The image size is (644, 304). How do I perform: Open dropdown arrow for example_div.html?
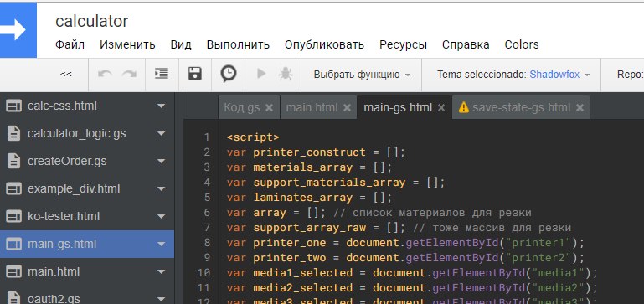(161, 189)
